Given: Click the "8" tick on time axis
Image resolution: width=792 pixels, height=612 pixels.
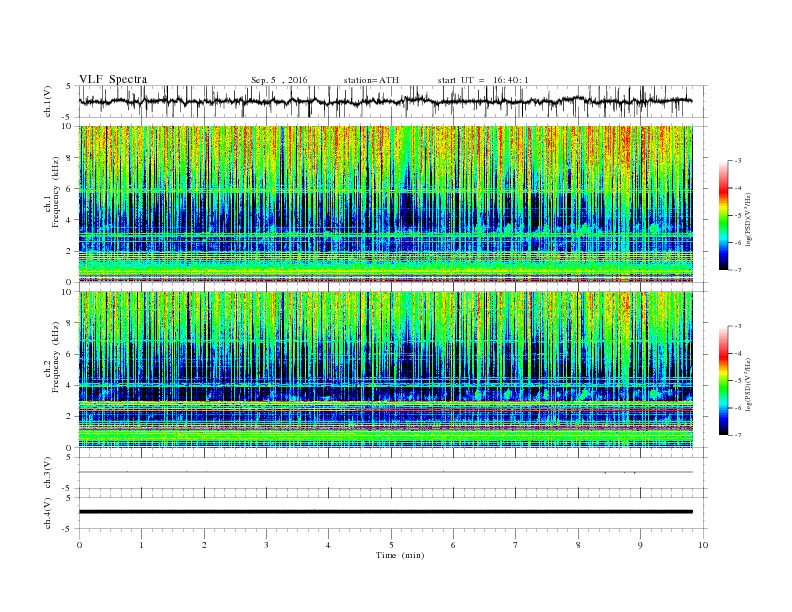Looking at the screenshot, I should 578,545.
